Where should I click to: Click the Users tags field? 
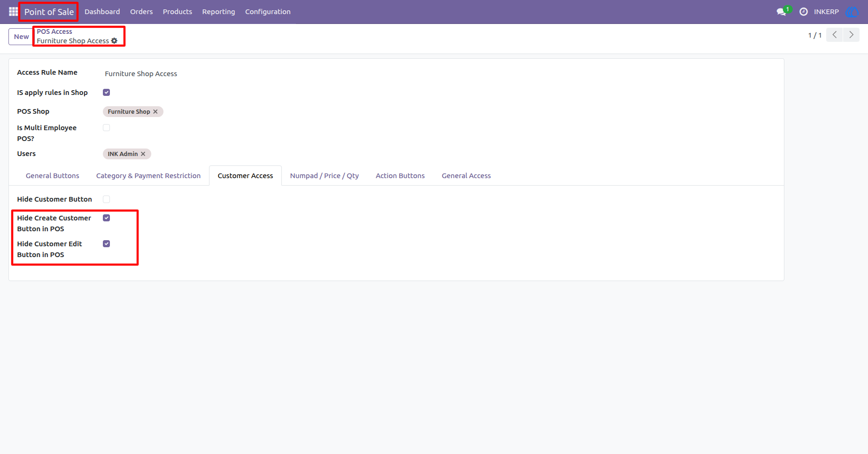439,154
